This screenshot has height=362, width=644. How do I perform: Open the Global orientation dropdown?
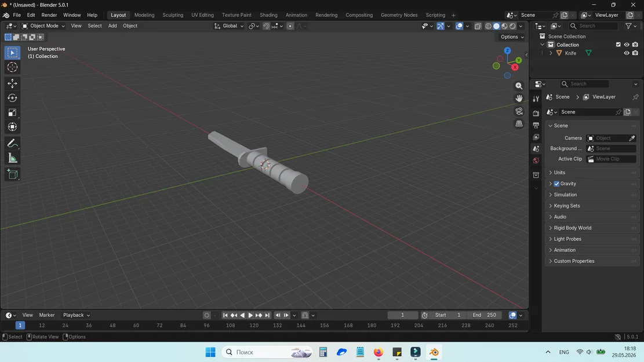tap(229, 26)
